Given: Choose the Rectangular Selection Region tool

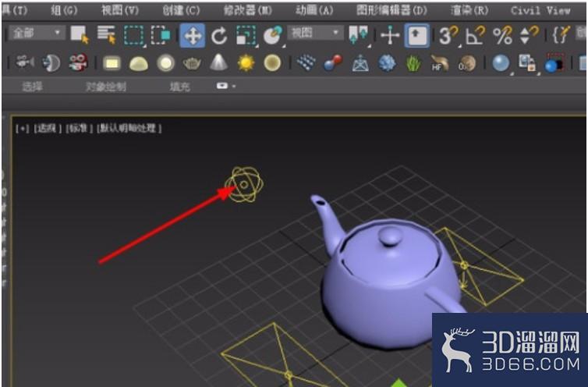Looking at the screenshot, I should pos(134,35).
